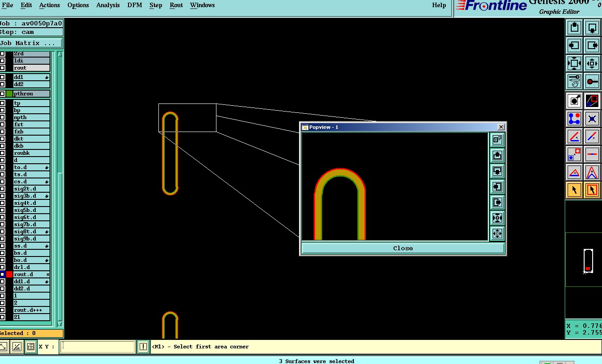Click the Popview zoom out icon

[497, 233]
